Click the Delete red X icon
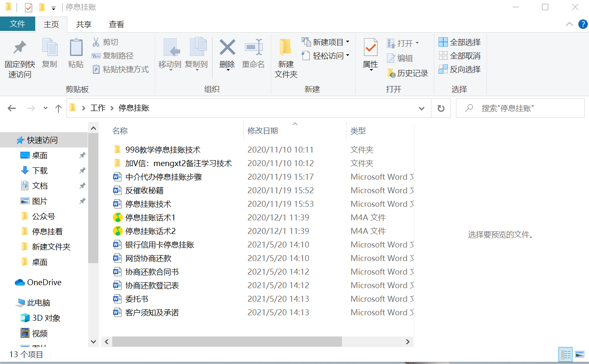 [x=227, y=47]
